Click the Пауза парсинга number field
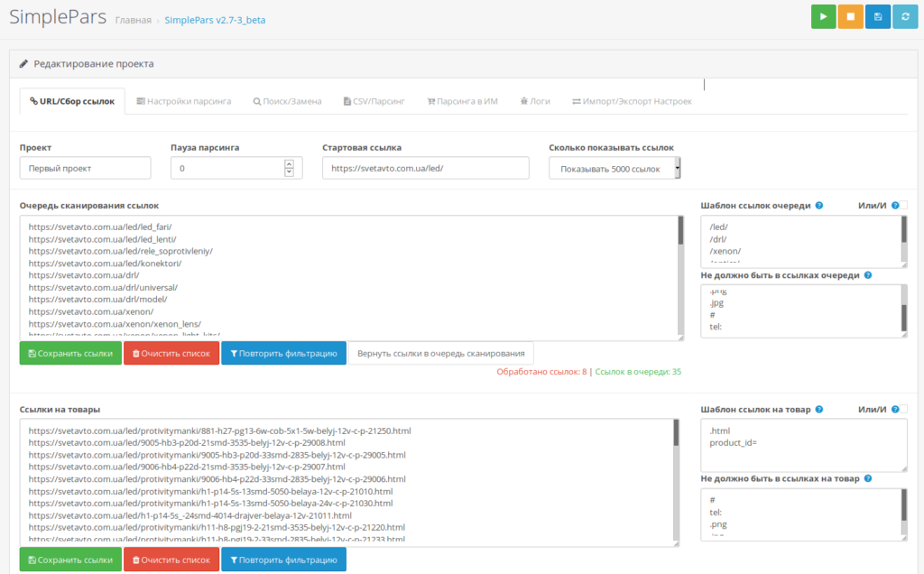The height and width of the screenshot is (574, 924). [236, 168]
